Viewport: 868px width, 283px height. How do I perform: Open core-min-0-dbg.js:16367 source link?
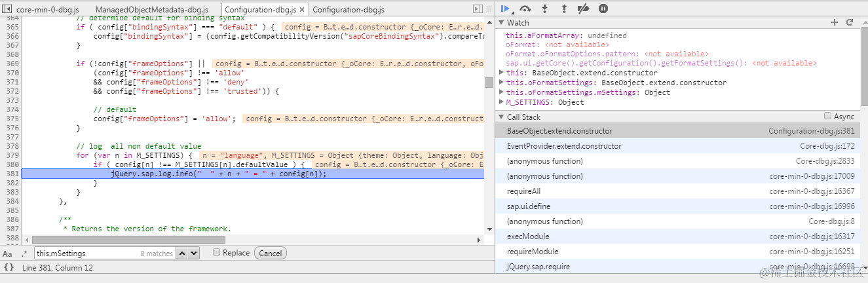[811, 191]
